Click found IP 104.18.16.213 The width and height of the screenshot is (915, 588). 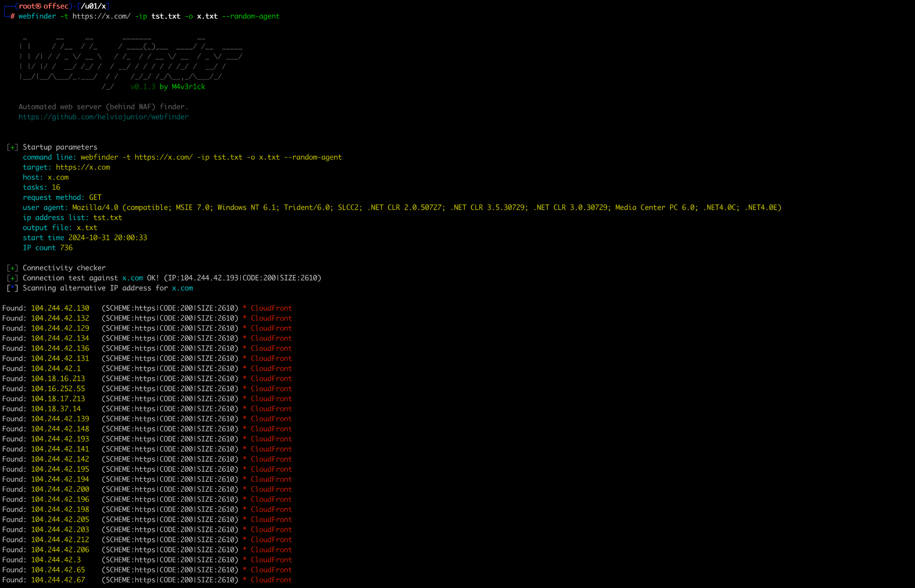tap(58, 379)
